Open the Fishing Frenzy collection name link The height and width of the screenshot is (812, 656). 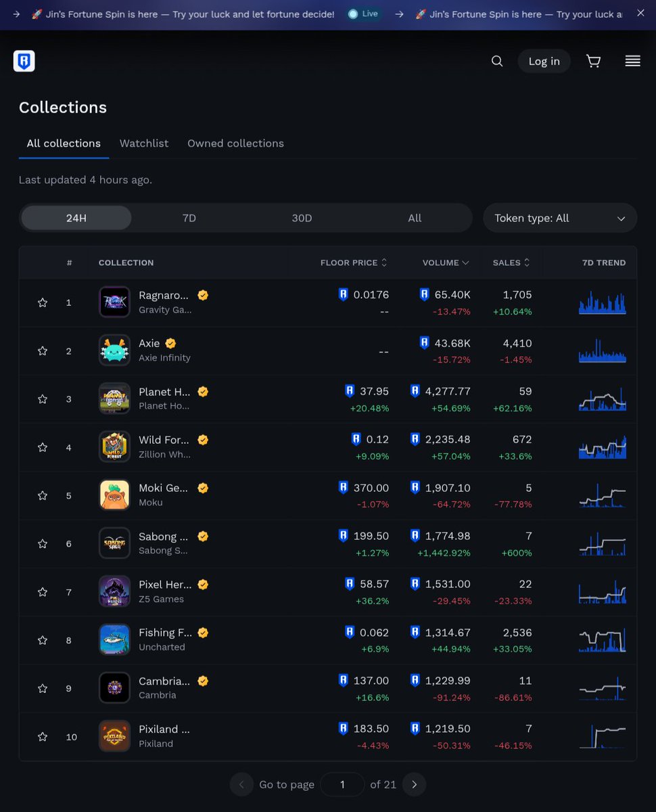click(166, 633)
